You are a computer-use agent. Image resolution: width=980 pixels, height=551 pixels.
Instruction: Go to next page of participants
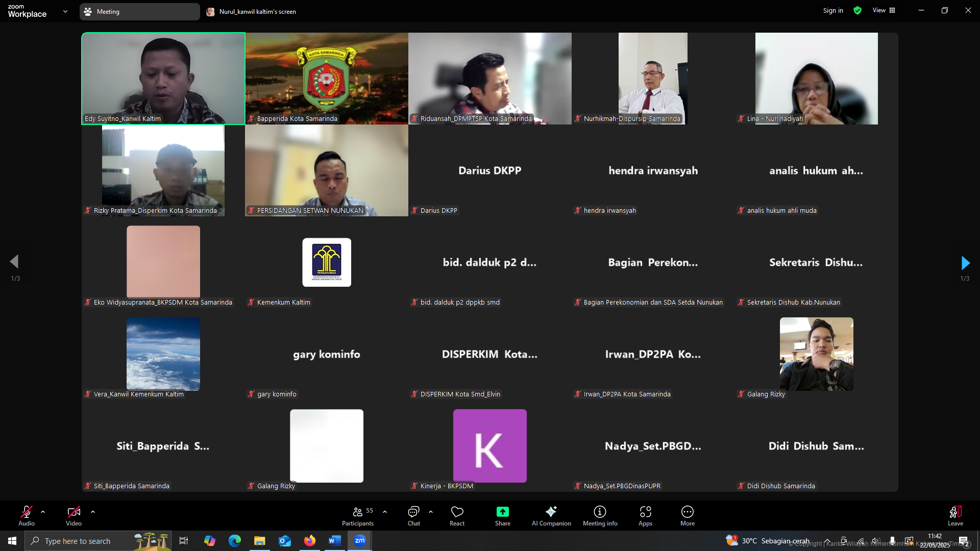(x=965, y=263)
